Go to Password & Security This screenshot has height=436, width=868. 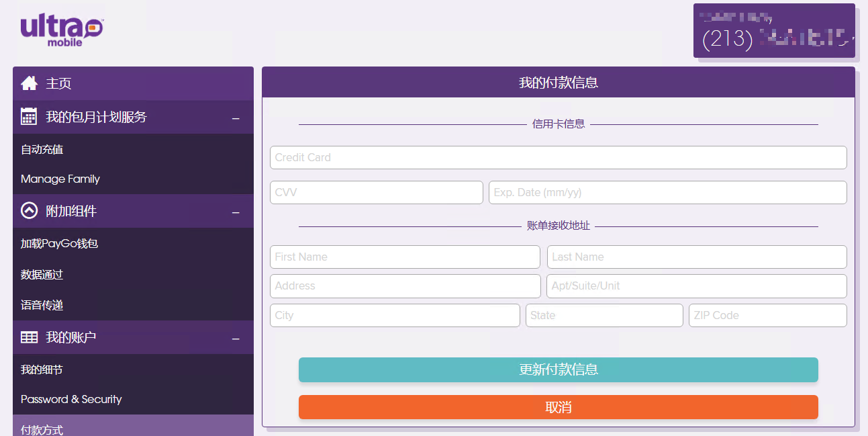(x=71, y=399)
